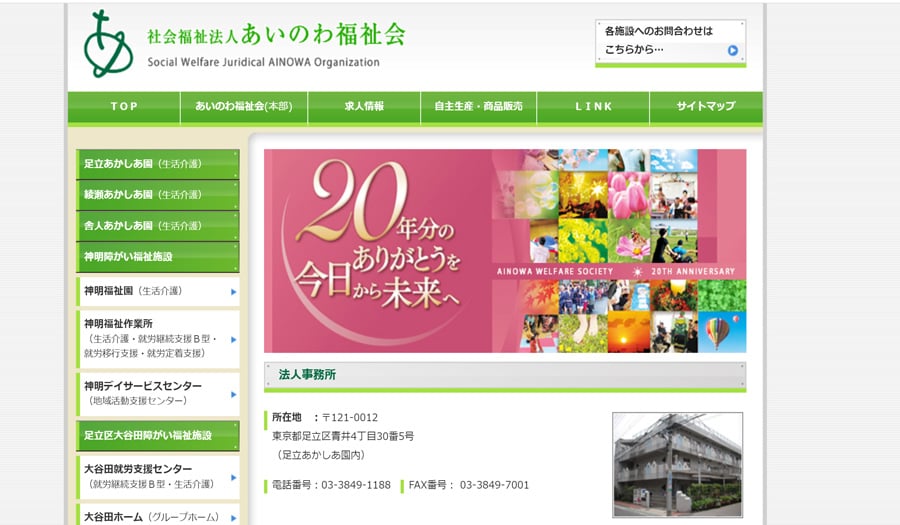Screen dimensions: 900x525
Task: Click the phone number 03-3849-1188
Action: [356, 485]
